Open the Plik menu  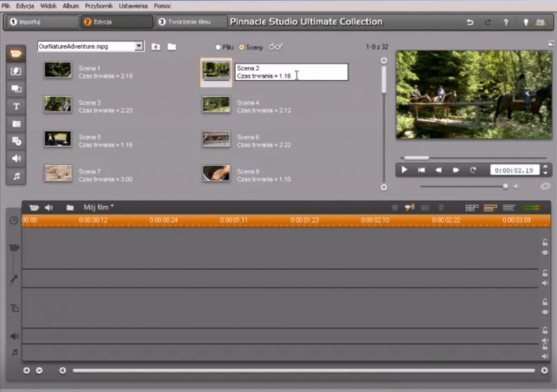(x=6, y=6)
